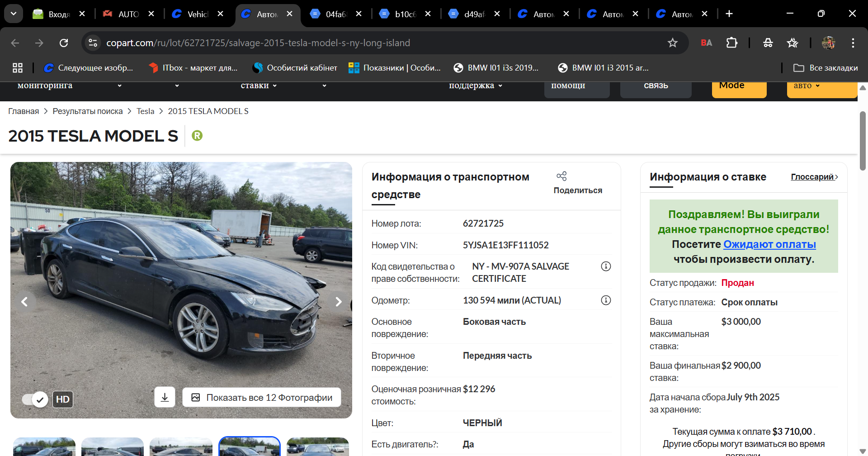This screenshot has height=456, width=868.
Task: Open the Ожидают оплаты link
Action: click(x=769, y=244)
